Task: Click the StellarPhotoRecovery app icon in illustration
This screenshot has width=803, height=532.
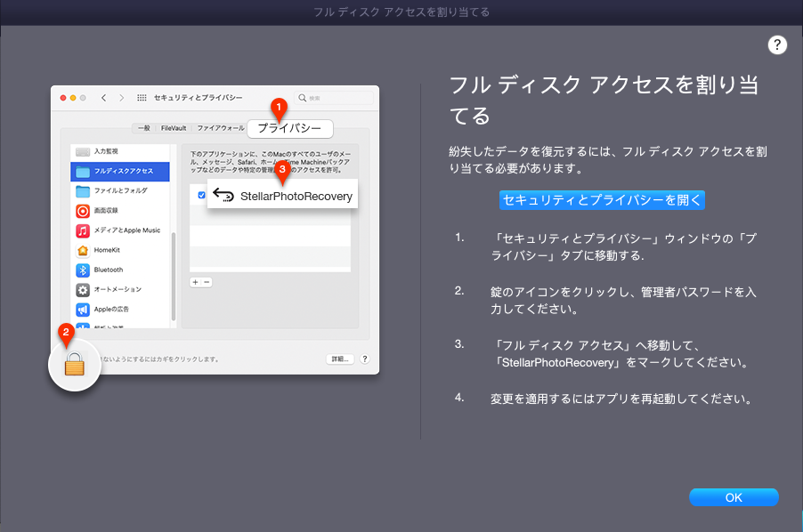Action: (x=223, y=195)
